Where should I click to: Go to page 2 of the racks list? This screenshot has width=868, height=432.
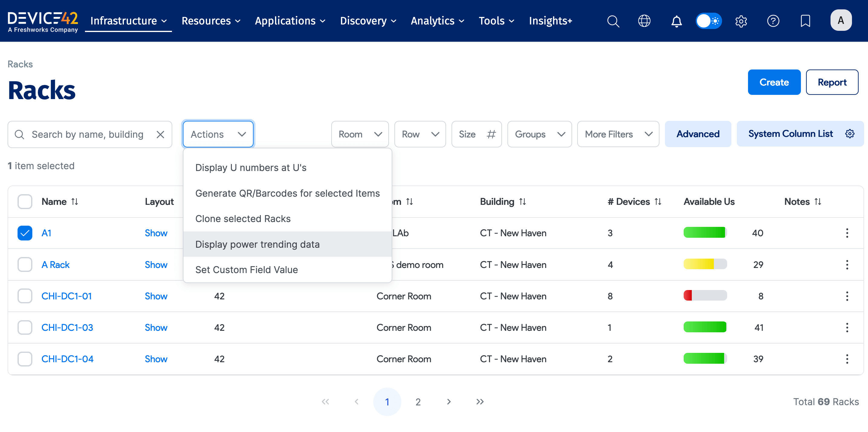pos(418,401)
